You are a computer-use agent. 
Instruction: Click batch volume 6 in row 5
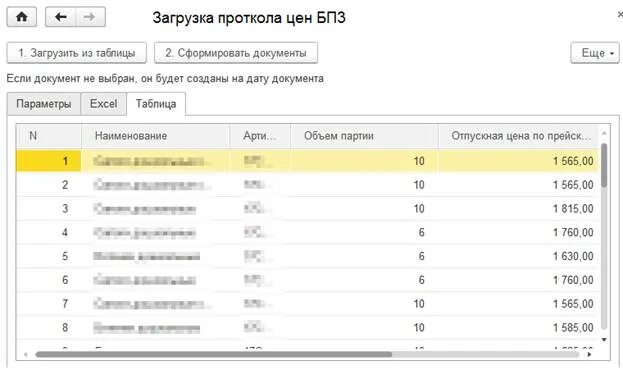[x=422, y=256]
